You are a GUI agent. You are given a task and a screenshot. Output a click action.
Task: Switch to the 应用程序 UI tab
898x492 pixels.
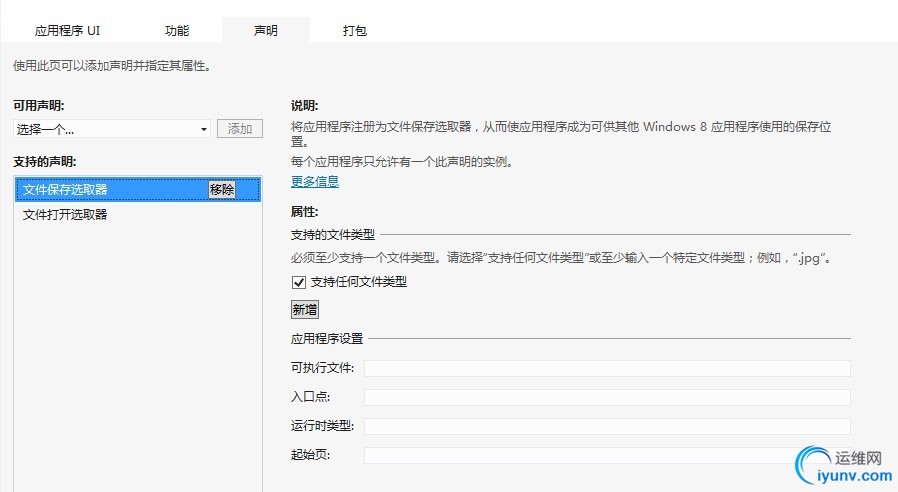point(67,30)
